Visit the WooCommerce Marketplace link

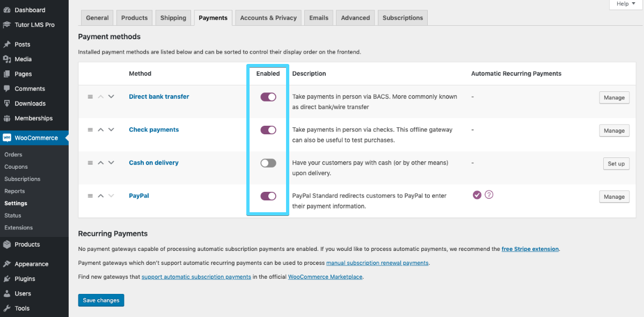tap(326, 277)
